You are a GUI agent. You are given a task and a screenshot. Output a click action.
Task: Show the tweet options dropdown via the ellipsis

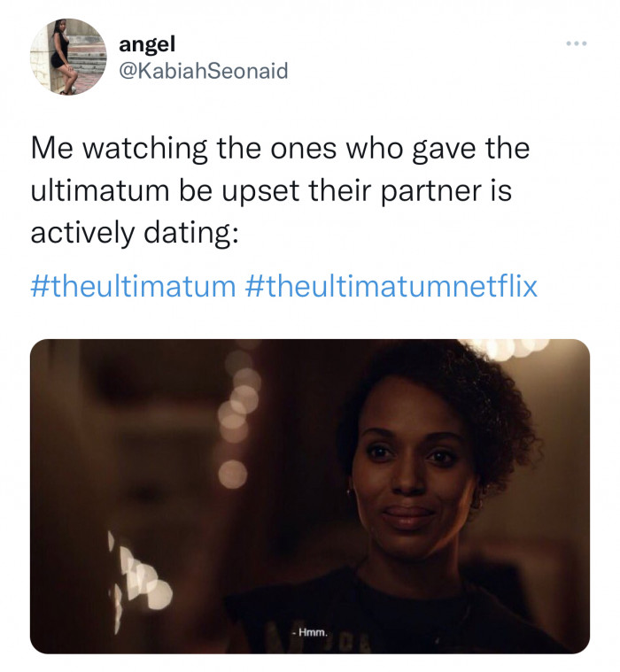[x=576, y=43]
